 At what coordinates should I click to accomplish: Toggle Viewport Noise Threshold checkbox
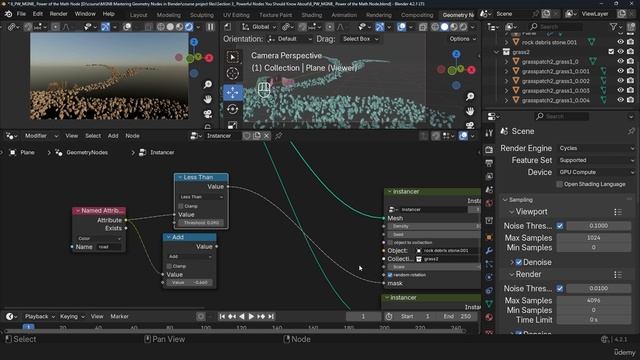pyautogui.click(x=560, y=226)
